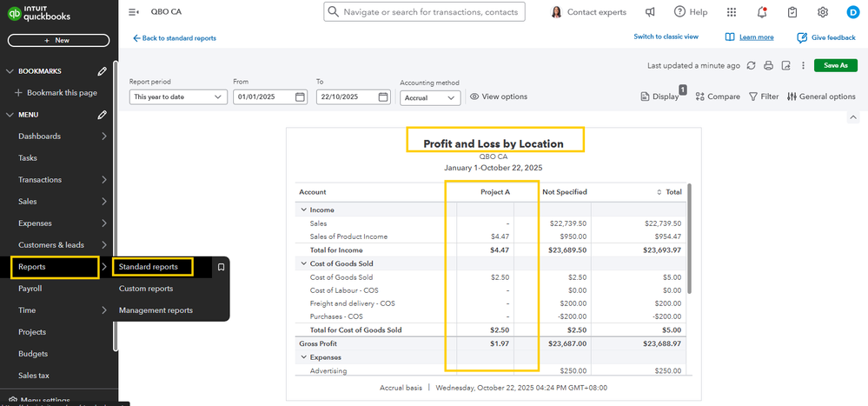Viewport: 868px width, 406px height.
Task: Refresh the report with the refresh icon
Action: click(x=751, y=65)
